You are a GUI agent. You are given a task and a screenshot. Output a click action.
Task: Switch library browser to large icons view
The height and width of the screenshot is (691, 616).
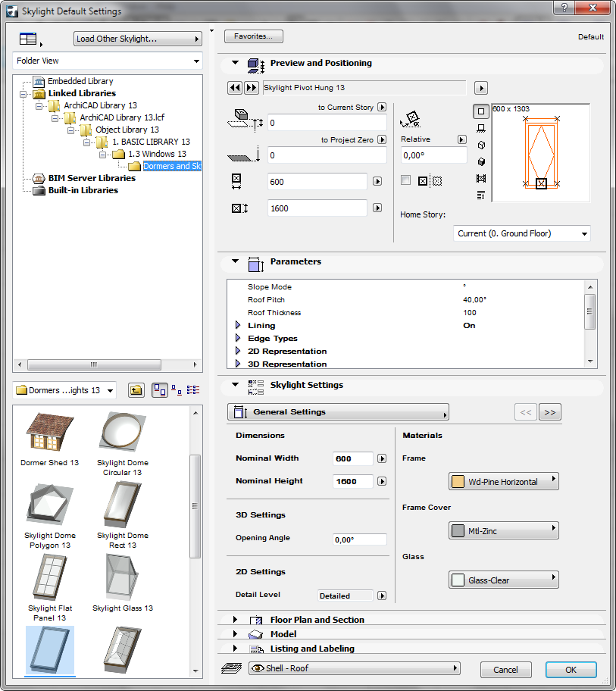160,390
